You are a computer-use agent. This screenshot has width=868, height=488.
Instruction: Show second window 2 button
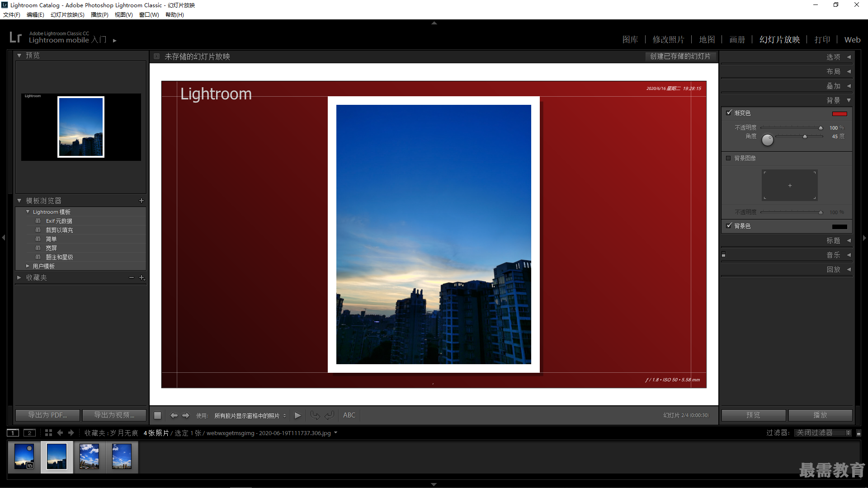coord(29,433)
